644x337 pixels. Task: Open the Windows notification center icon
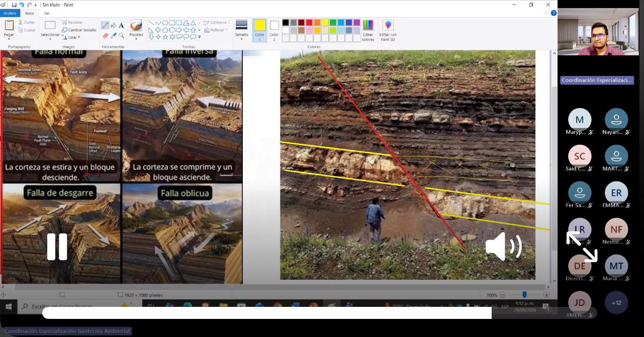(x=545, y=306)
